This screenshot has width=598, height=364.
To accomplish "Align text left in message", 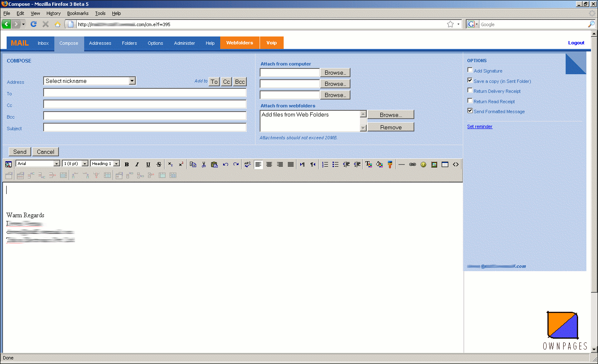I will 258,165.
